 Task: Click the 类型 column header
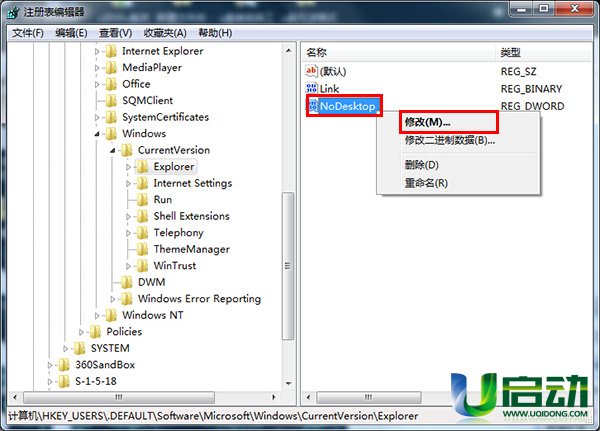544,52
